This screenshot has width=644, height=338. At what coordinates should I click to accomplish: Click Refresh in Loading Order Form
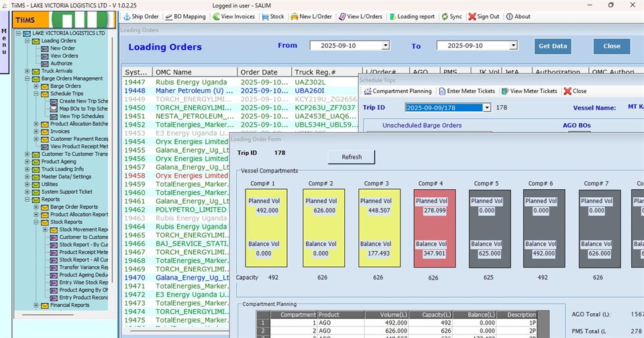coord(352,157)
